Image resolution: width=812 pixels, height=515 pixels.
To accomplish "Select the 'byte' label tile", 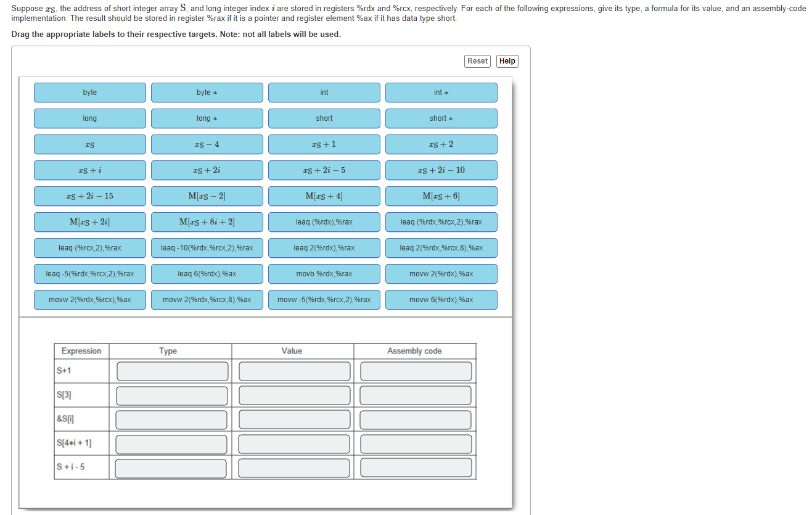I will coord(90,93).
